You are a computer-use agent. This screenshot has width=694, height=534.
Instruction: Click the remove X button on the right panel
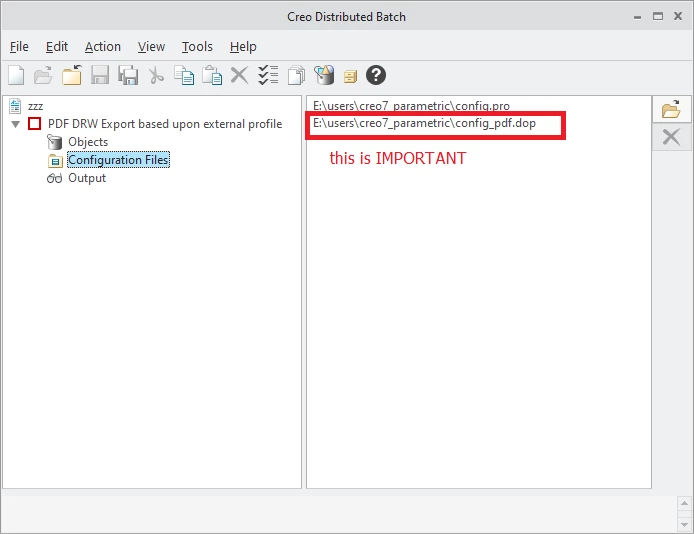[x=671, y=137]
